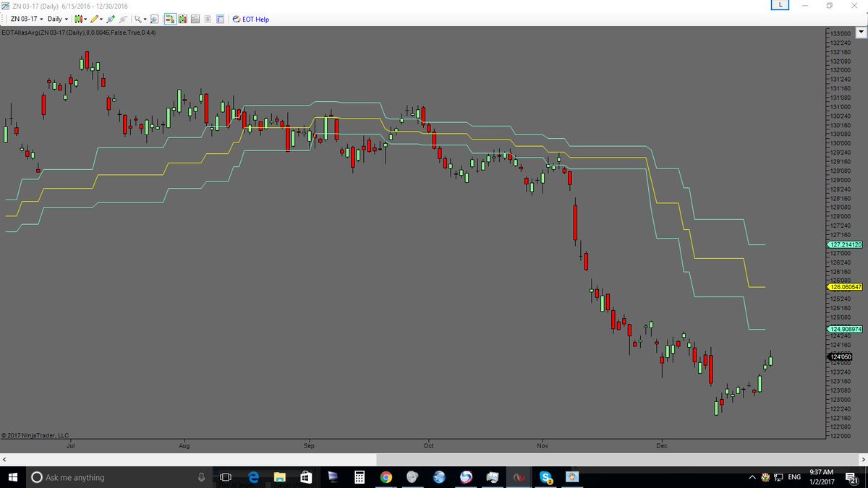Open Task View on the taskbar
868x488 pixels.
click(225, 477)
